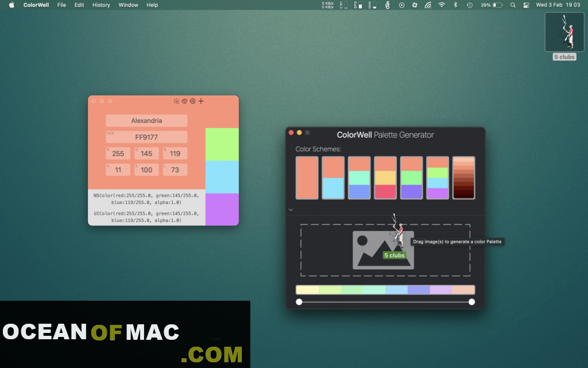588x368 pixels.
Task: Select the four-band salmon, green, blue, purple scheme
Action: click(x=438, y=178)
